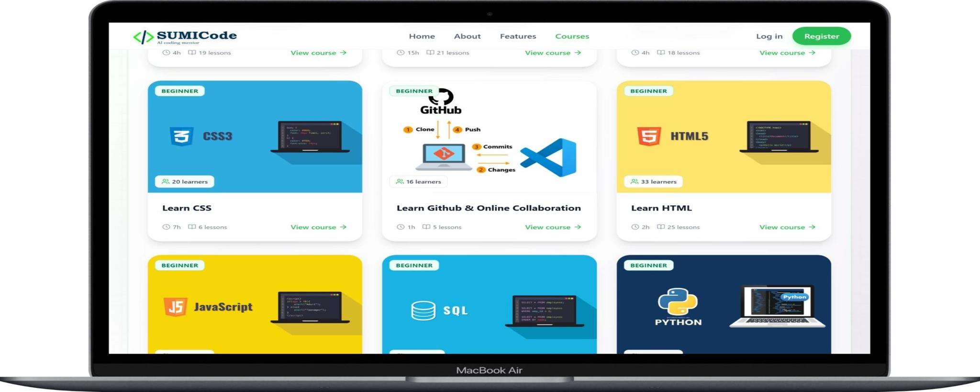The image size is (980, 392).
Task: Click clock icon next to 2h
Action: [x=635, y=227]
